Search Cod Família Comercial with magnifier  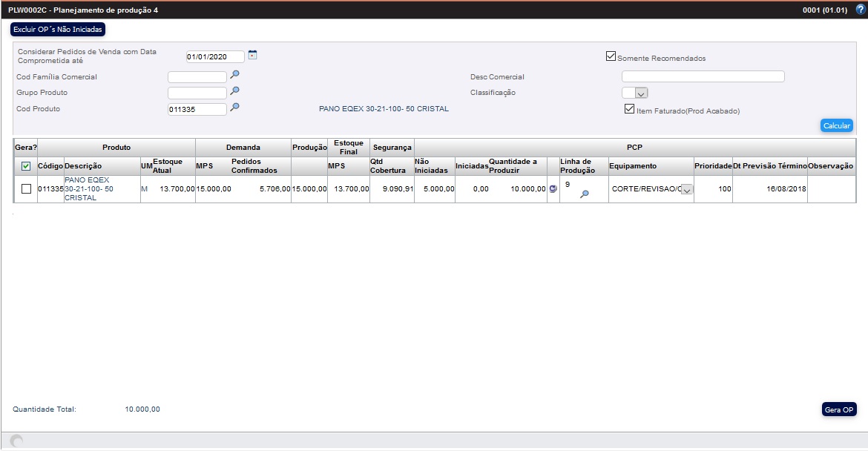coord(234,75)
